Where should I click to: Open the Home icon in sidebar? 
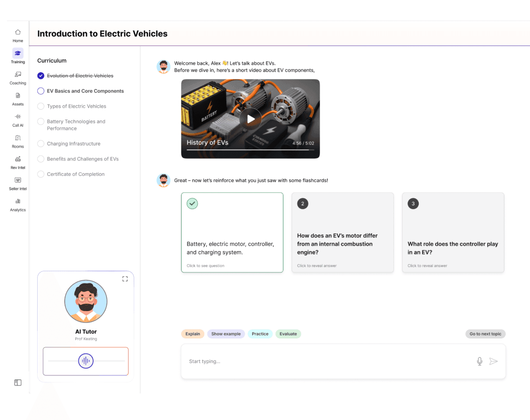point(18,32)
